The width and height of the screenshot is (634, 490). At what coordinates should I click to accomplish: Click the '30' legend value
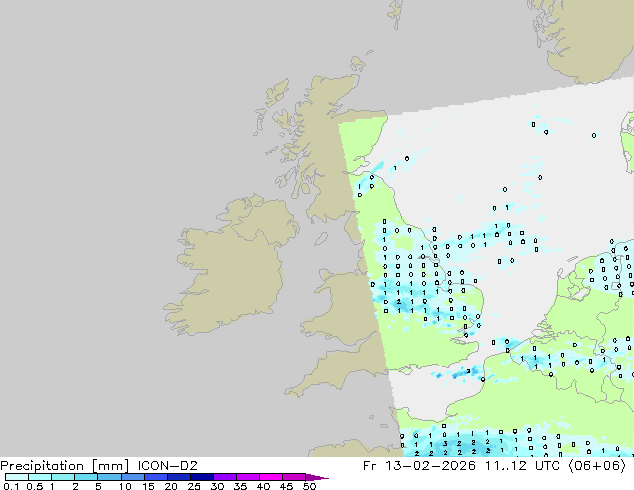pyautogui.click(x=218, y=486)
